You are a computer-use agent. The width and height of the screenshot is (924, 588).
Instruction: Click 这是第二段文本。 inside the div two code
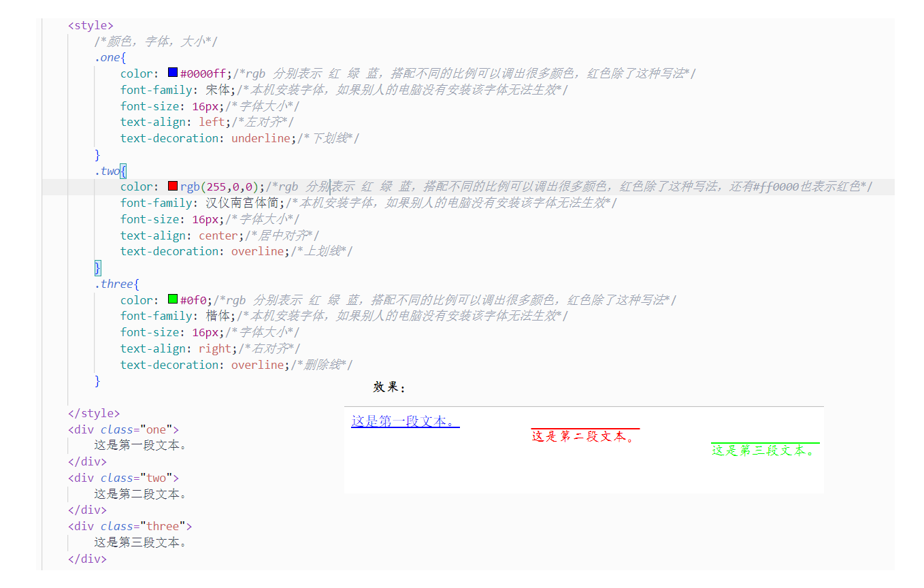click(x=140, y=494)
